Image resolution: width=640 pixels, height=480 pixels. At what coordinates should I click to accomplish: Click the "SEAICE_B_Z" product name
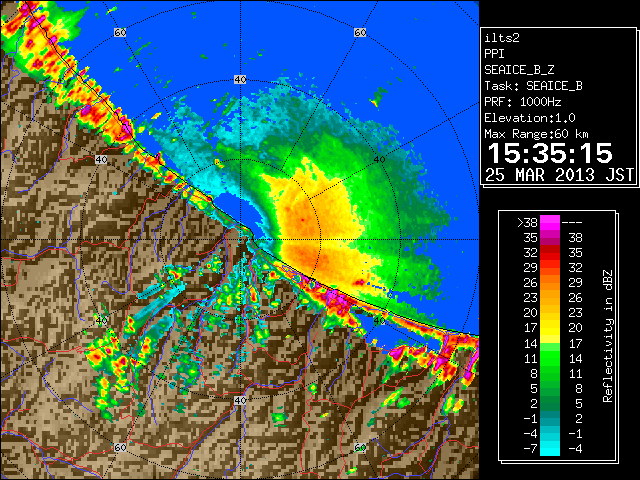pos(519,70)
